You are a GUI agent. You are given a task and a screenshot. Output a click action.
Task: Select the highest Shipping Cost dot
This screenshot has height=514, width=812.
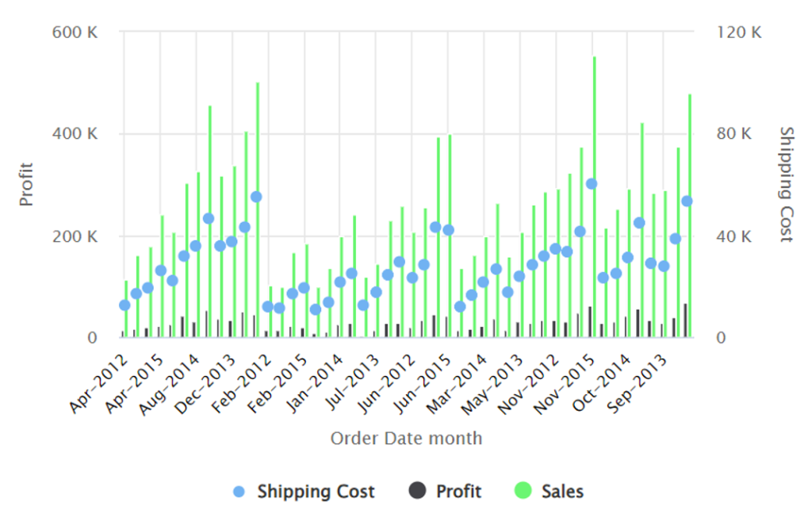point(592,184)
